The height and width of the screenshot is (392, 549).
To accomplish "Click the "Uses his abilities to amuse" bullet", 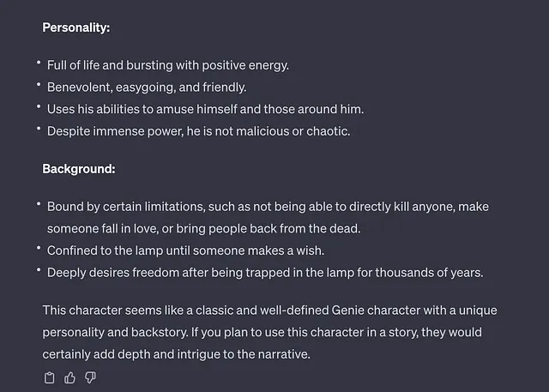I will tap(206, 109).
